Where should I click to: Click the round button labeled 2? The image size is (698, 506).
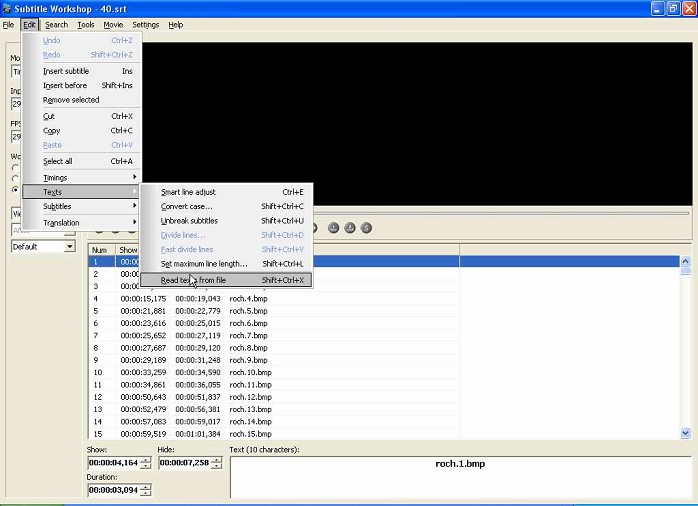click(350, 228)
